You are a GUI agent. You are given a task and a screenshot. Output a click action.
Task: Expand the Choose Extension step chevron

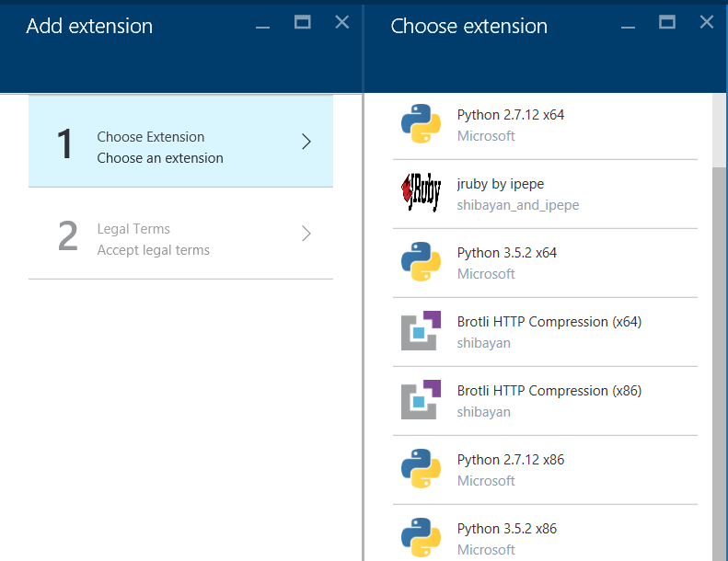click(x=306, y=142)
